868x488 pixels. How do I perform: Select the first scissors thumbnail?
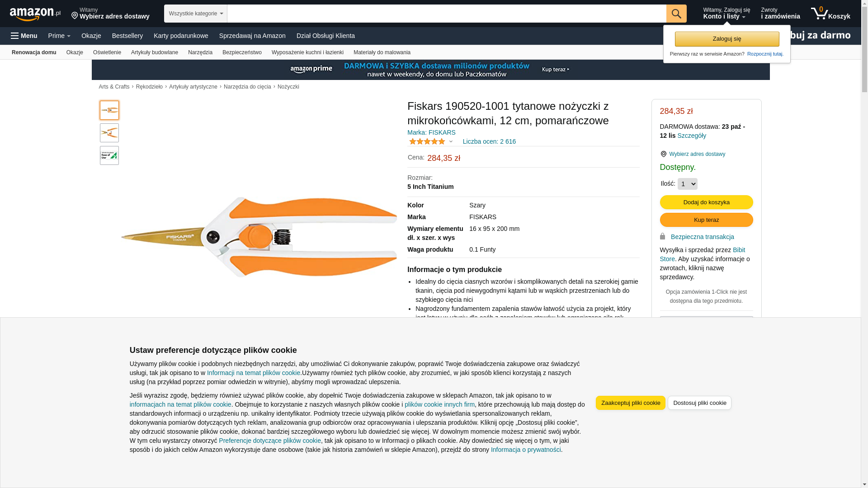click(109, 110)
